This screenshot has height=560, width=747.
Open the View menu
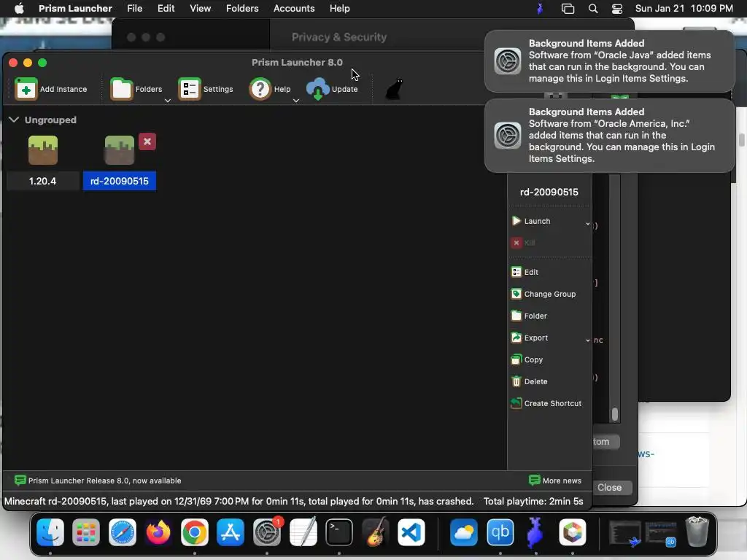point(200,8)
